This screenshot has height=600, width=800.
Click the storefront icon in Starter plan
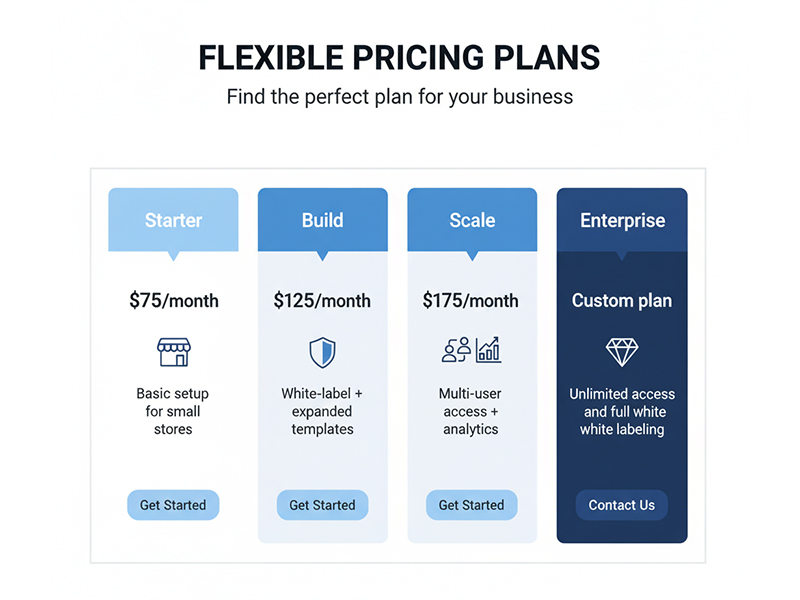click(173, 352)
